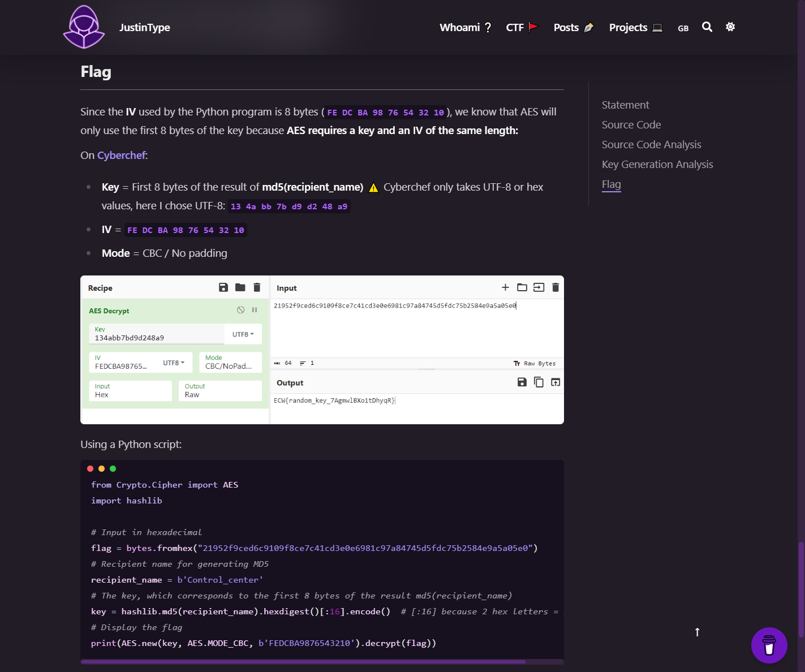Click the pencil icon beside Posts
Image resolution: width=805 pixels, height=672 pixels.
(x=588, y=27)
